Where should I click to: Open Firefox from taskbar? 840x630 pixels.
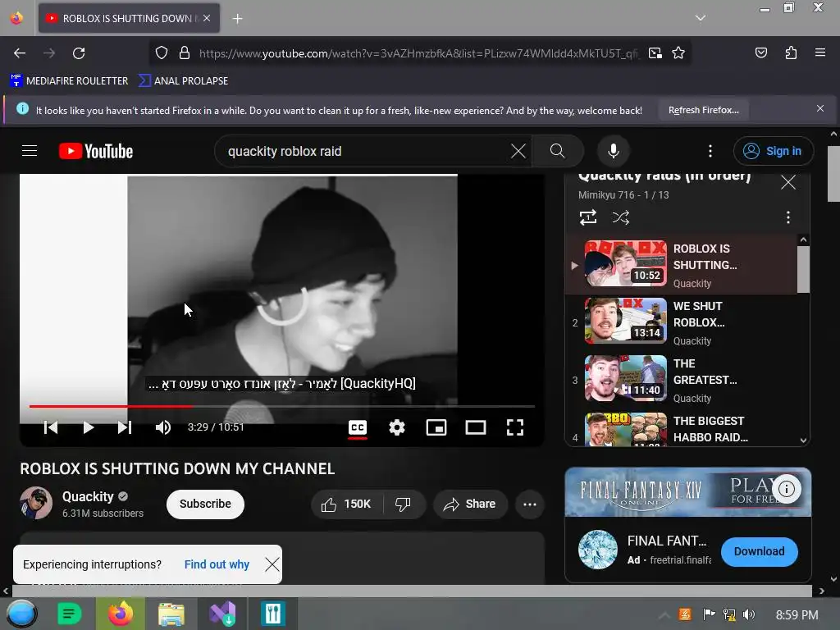121,614
